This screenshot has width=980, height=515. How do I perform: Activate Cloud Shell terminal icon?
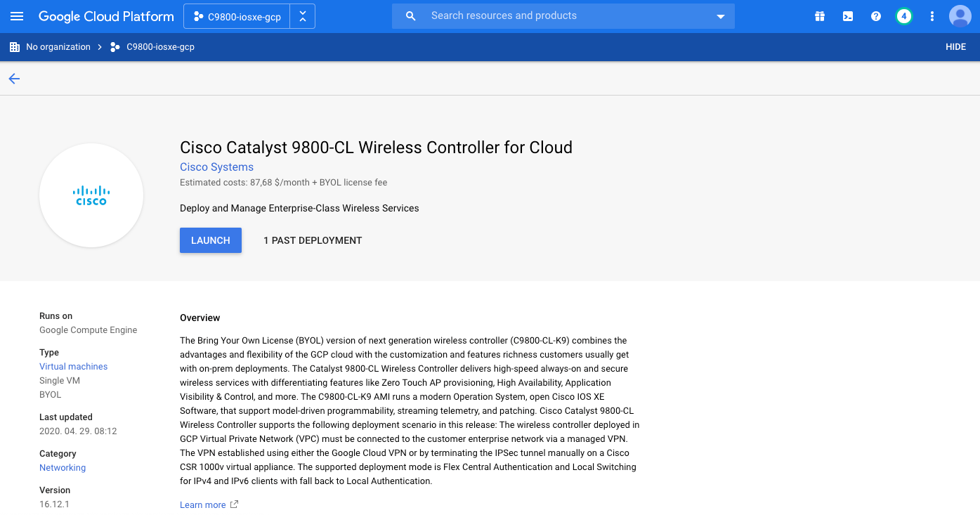click(x=848, y=16)
